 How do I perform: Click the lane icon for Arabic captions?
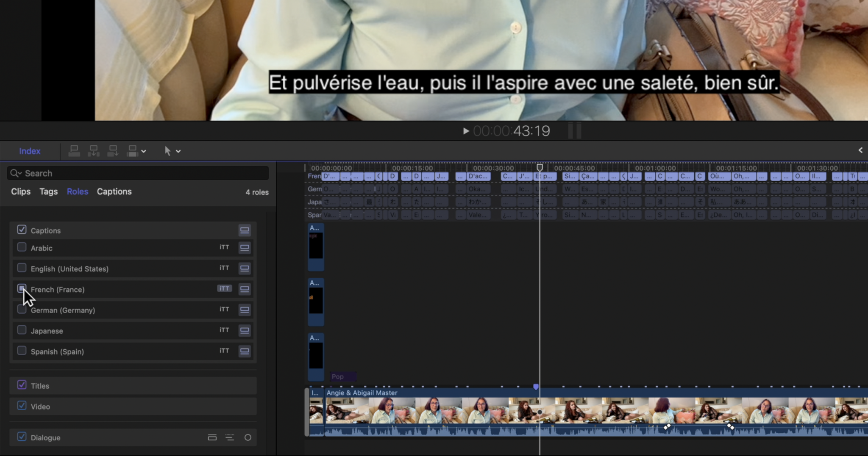click(x=245, y=248)
